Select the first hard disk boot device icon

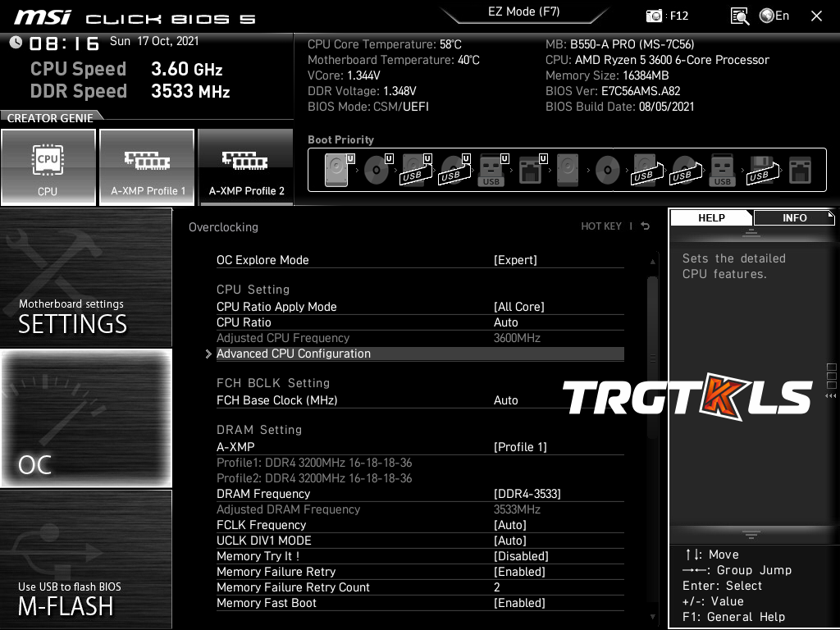pos(337,171)
